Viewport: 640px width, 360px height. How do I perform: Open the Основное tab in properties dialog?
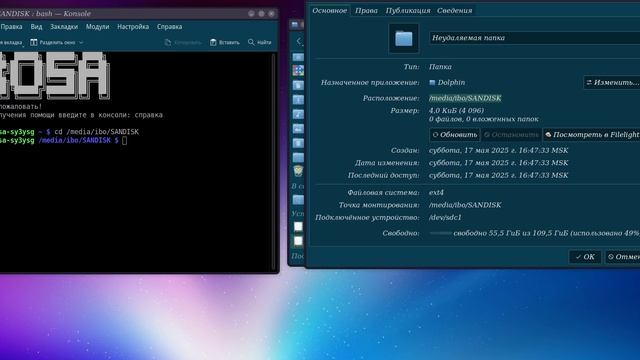[x=329, y=11]
